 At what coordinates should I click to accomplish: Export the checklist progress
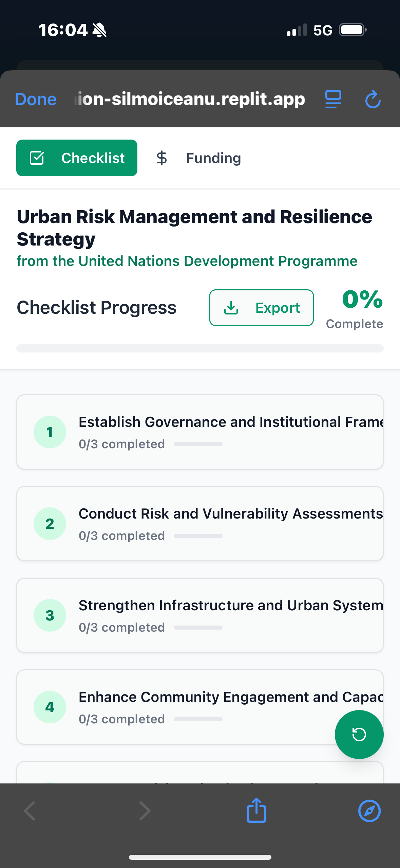(261, 308)
